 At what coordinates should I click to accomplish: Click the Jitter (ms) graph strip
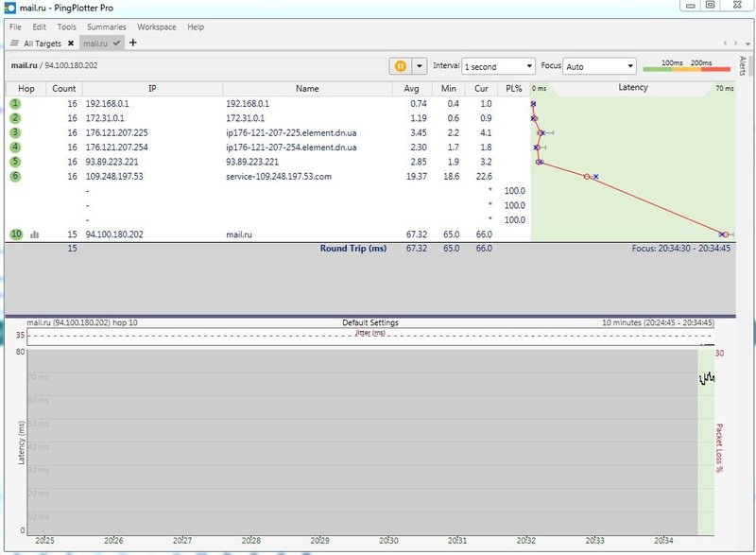click(x=370, y=337)
